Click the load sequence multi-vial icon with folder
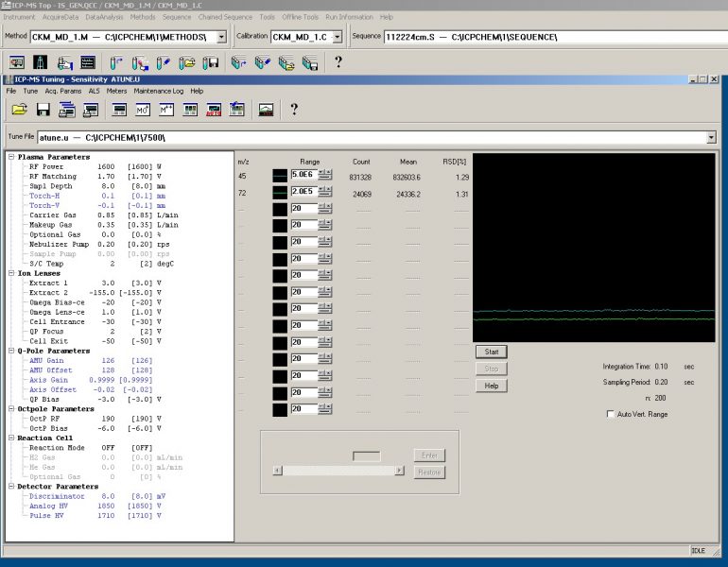Screen dimensions: 728x567 [x=286, y=62]
